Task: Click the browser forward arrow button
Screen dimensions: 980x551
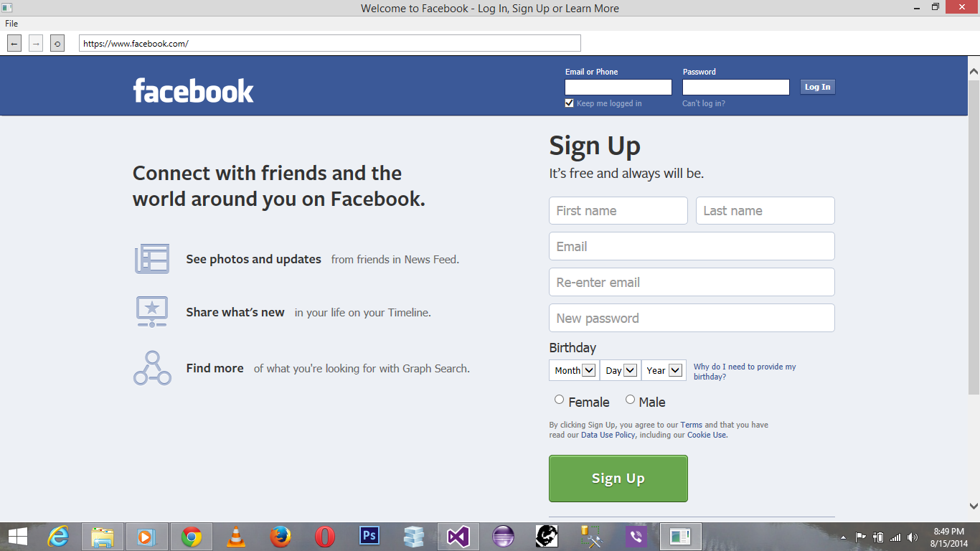Action: pyautogui.click(x=36, y=44)
